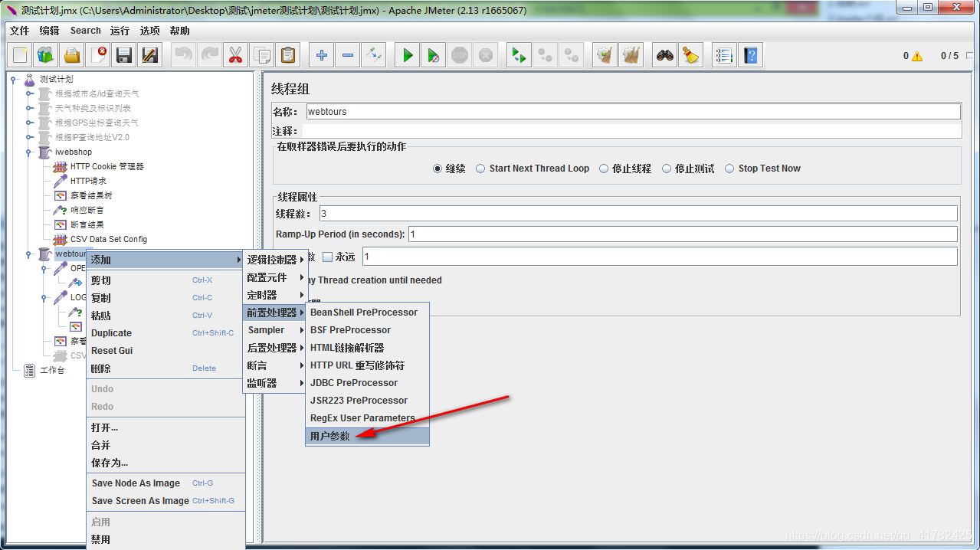Click the Toggle enable/disable icon
The image size is (980, 550).
(374, 55)
